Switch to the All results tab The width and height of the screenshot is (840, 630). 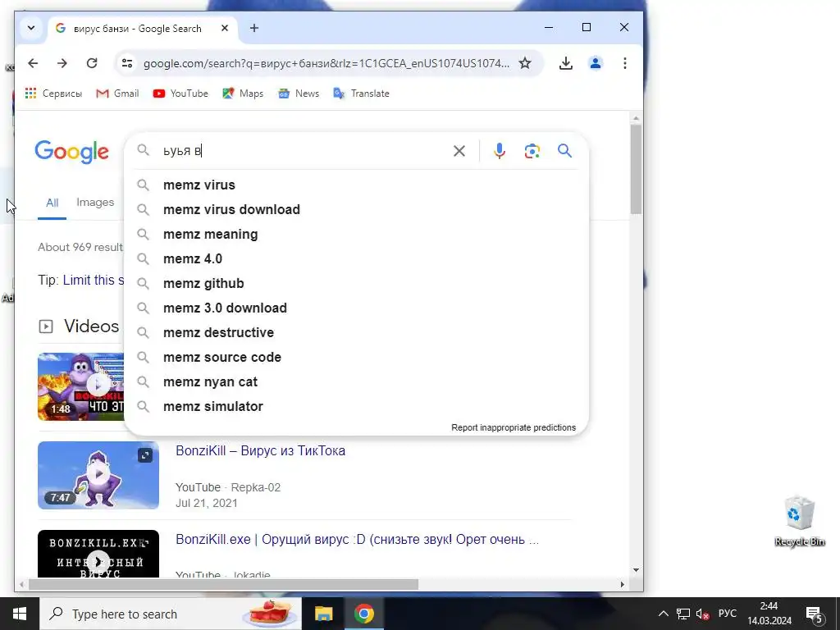(x=52, y=203)
